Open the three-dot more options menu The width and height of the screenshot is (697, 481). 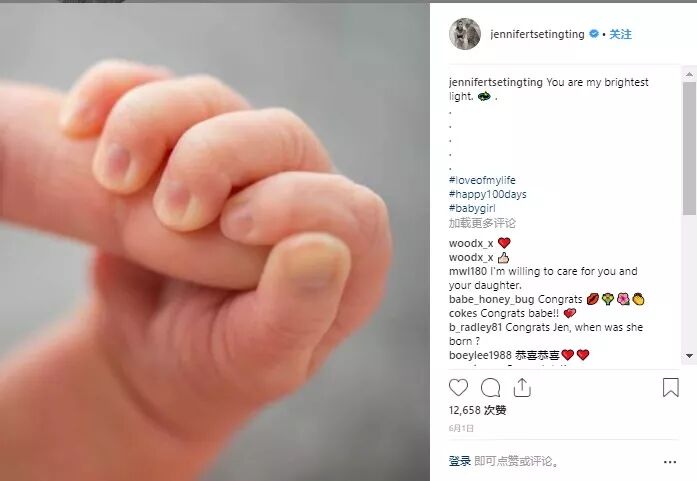pyautogui.click(x=669, y=462)
